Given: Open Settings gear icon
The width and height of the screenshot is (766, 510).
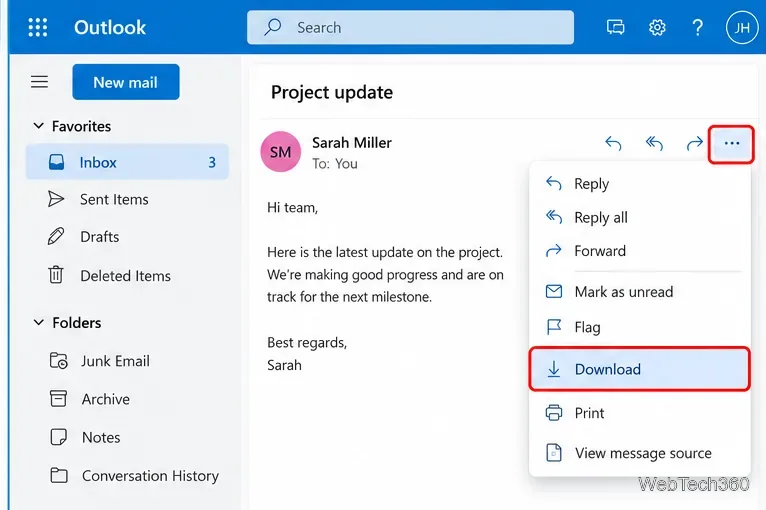Looking at the screenshot, I should point(657,27).
